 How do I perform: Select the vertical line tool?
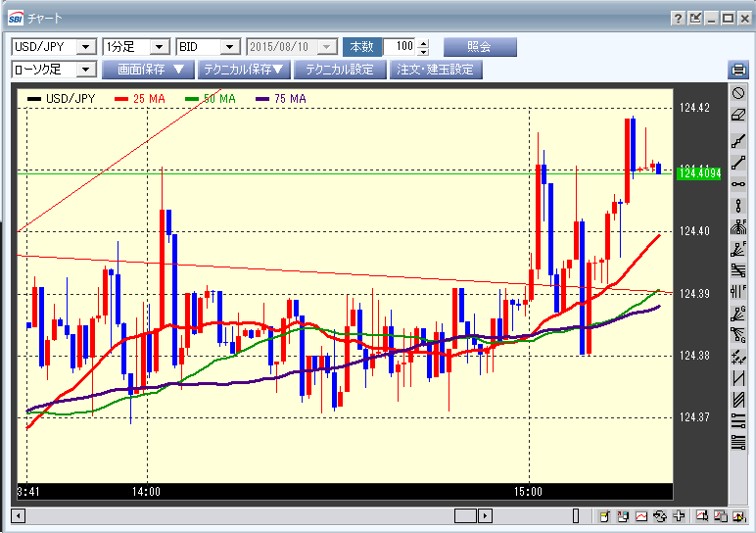[738, 206]
